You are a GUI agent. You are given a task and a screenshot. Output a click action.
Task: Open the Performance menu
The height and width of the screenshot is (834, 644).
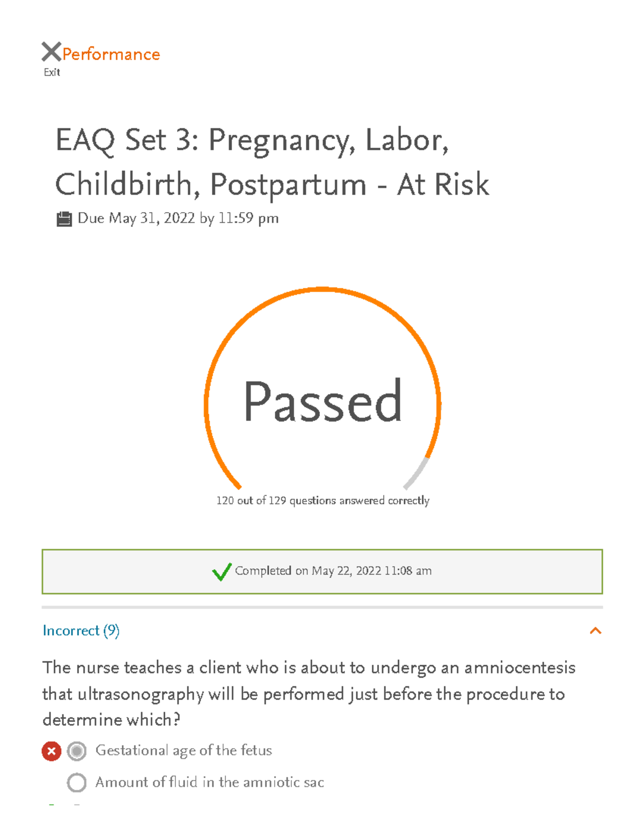[x=110, y=53]
